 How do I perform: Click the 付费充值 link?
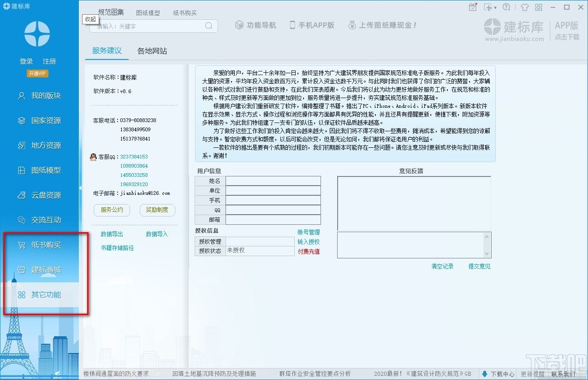point(308,251)
